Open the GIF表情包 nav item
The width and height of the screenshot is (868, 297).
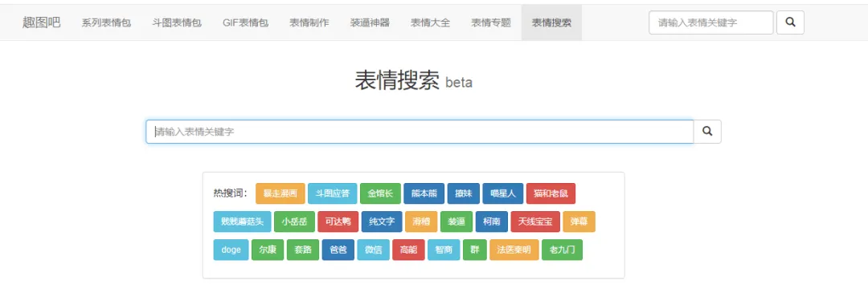point(246,22)
